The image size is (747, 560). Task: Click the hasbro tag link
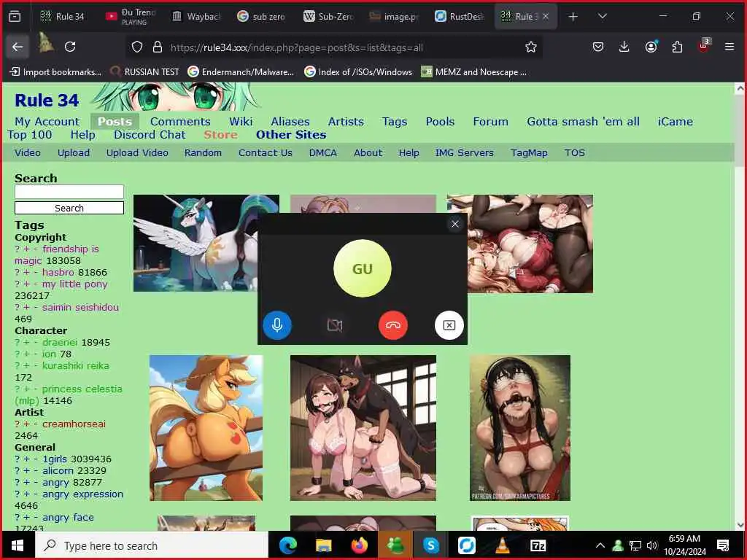pyautogui.click(x=58, y=273)
